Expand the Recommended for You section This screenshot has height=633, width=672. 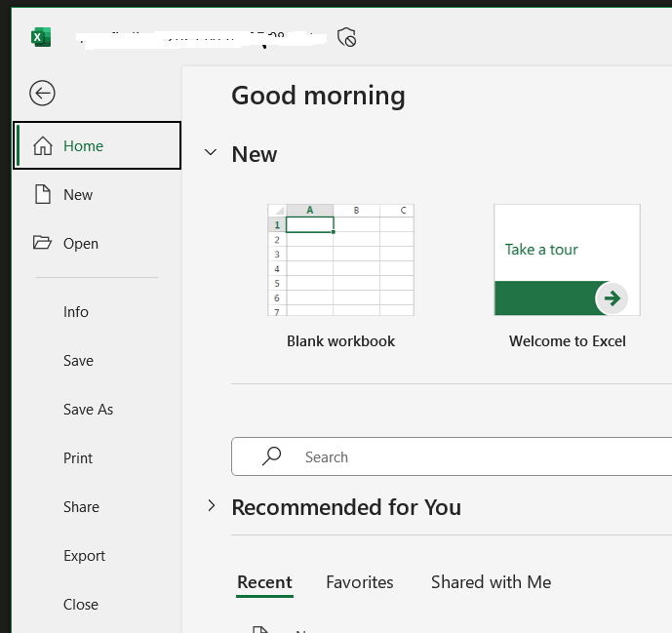coord(211,506)
